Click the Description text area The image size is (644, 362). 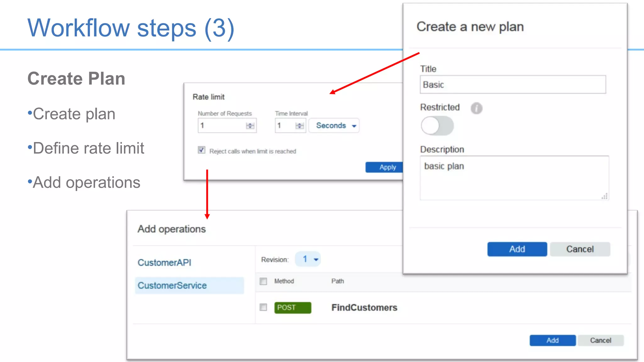click(514, 178)
